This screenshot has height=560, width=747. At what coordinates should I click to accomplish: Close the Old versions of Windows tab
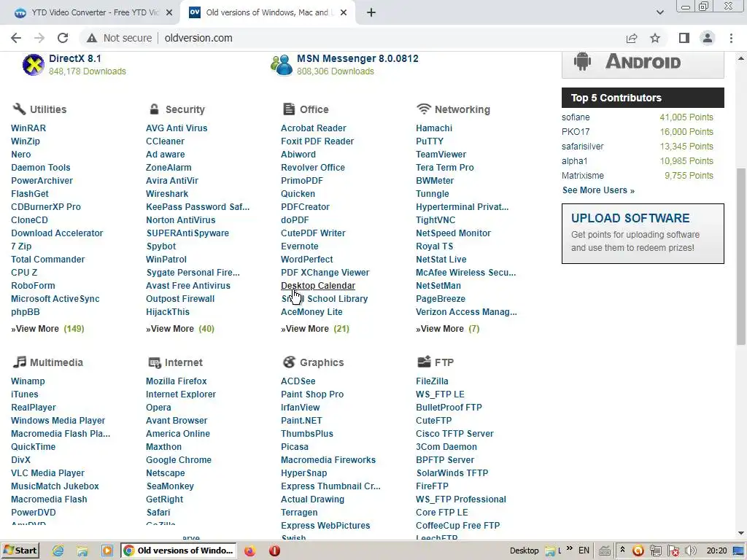(x=344, y=13)
